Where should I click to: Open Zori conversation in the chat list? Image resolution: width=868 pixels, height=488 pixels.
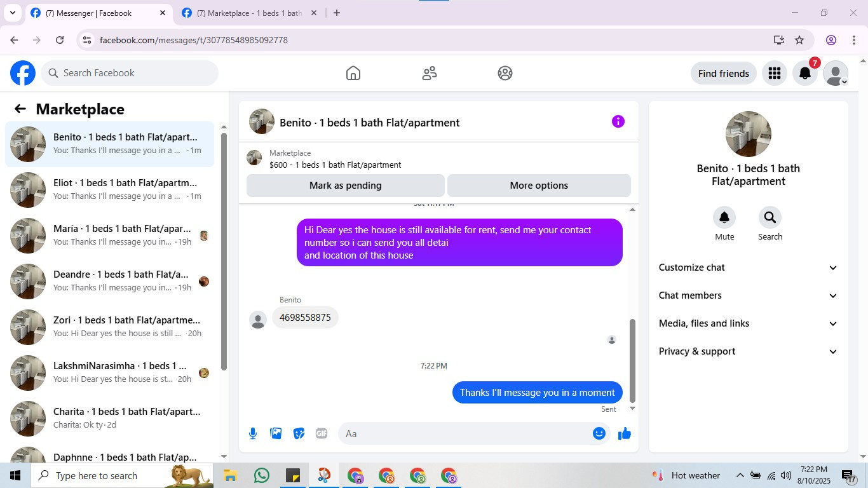click(x=110, y=327)
